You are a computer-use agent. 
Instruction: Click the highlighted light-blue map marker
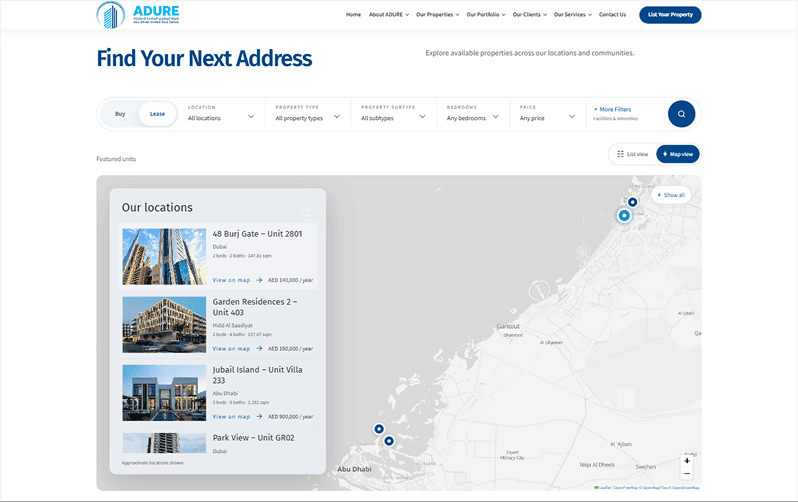[x=624, y=215]
